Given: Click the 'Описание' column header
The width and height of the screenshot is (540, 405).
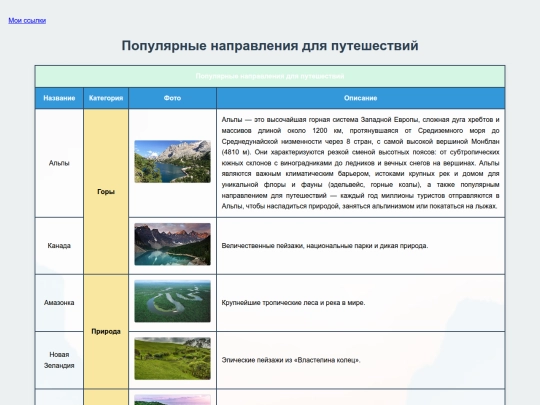Looking at the screenshot, I should pos(361,98).
